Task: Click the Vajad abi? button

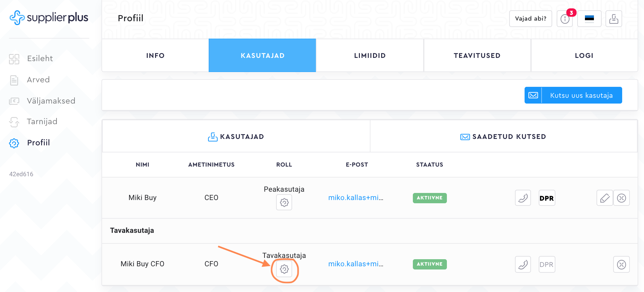Action: click(x=530, y=19)
